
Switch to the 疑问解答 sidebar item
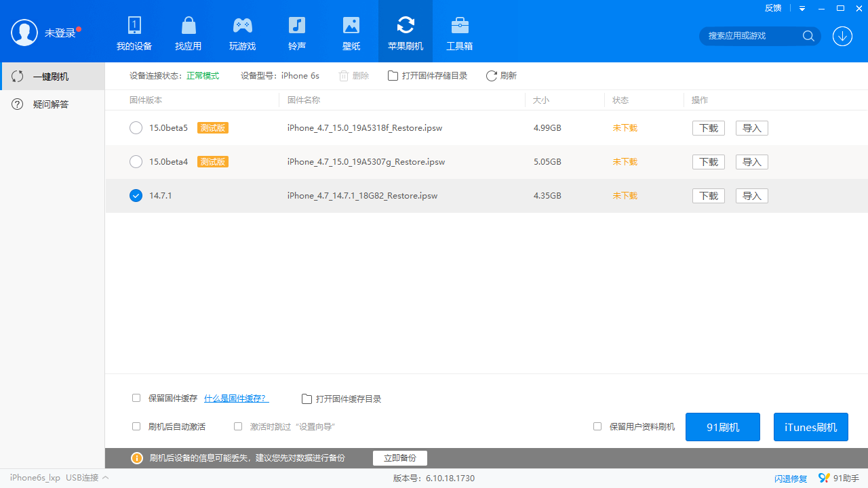coord(51,104)
